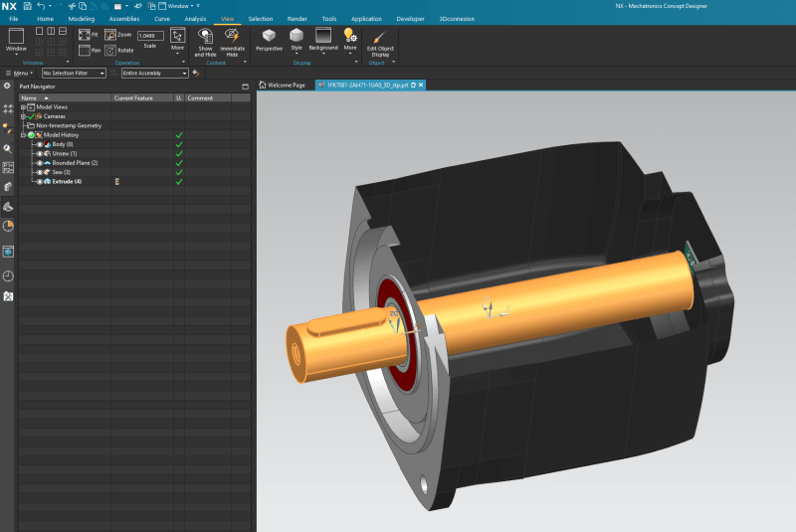Expand the Model Views node

coord(23,107)
